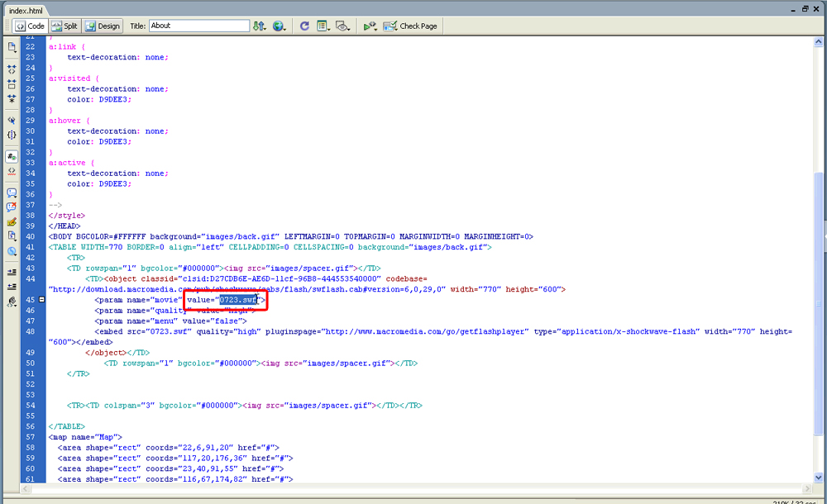Screen dimensions: 827x504
Task: Click the Title input field containing About
Action: tap(198, 26)
